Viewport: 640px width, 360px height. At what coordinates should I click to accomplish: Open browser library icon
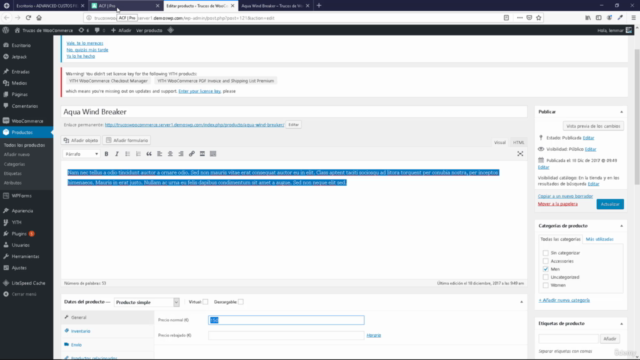[x=588, y=18]
